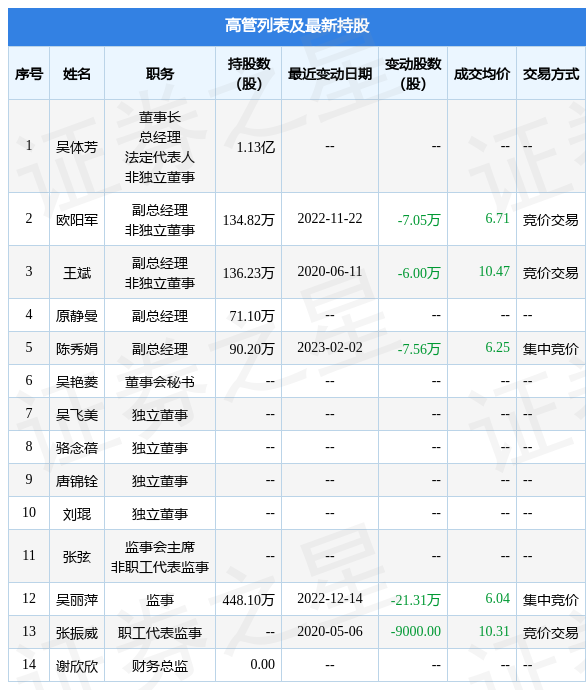Viewport: 586px width, 690px height.
Task: Click the name 欧阳军
Action: 77,219
